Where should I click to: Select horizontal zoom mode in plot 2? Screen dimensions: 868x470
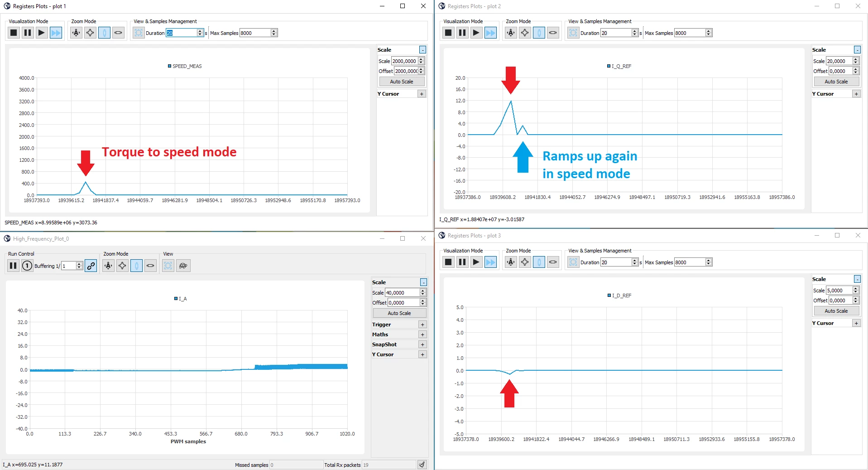tap(553, 33)
